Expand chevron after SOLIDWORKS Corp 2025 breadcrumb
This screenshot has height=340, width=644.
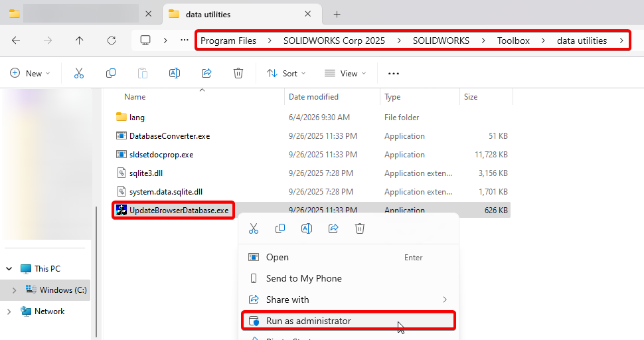(x=399, y=41)
